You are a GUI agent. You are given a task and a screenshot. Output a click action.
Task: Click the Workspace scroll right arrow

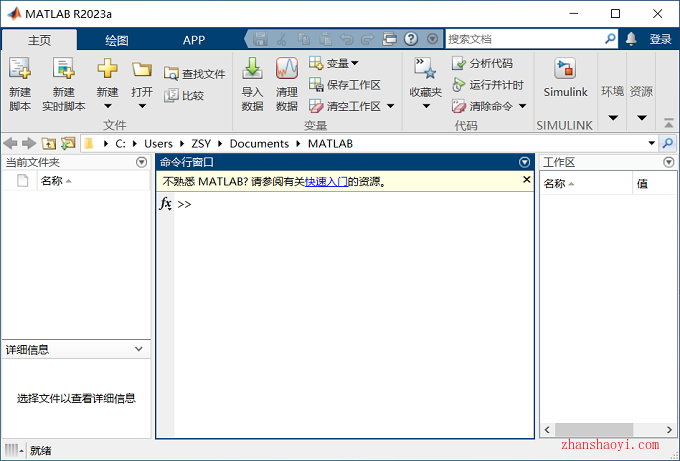[x=669, y=430]
